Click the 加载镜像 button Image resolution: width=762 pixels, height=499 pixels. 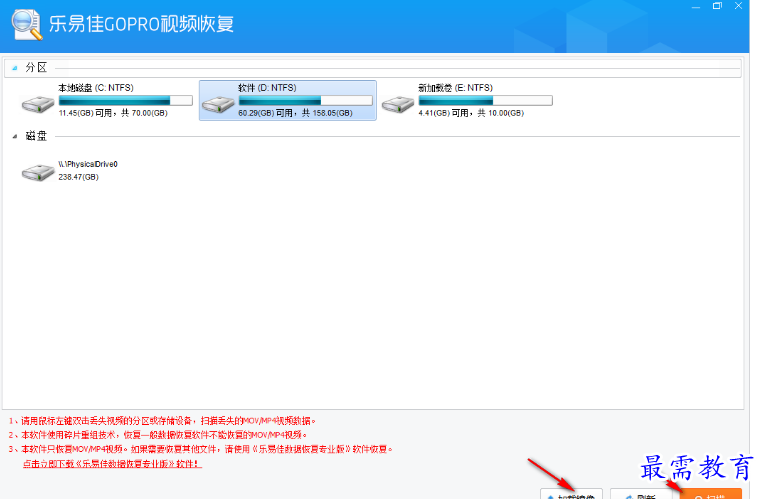(x=572, y=494)
